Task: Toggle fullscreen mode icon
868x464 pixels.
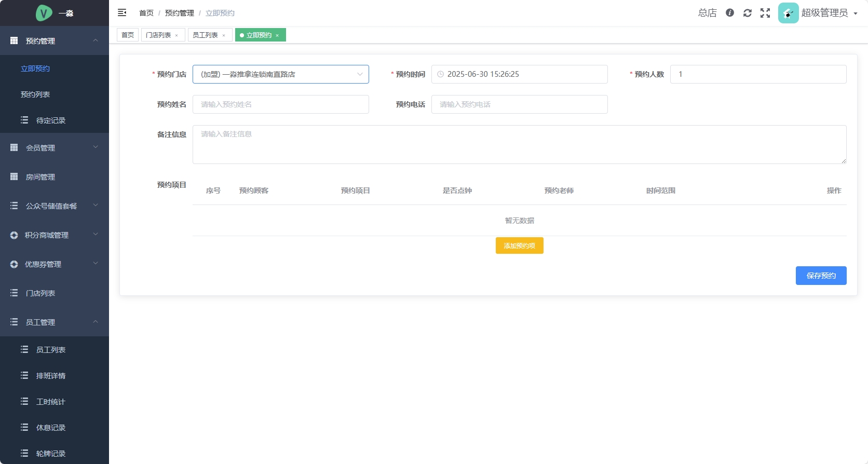Action: click(765, 13)
